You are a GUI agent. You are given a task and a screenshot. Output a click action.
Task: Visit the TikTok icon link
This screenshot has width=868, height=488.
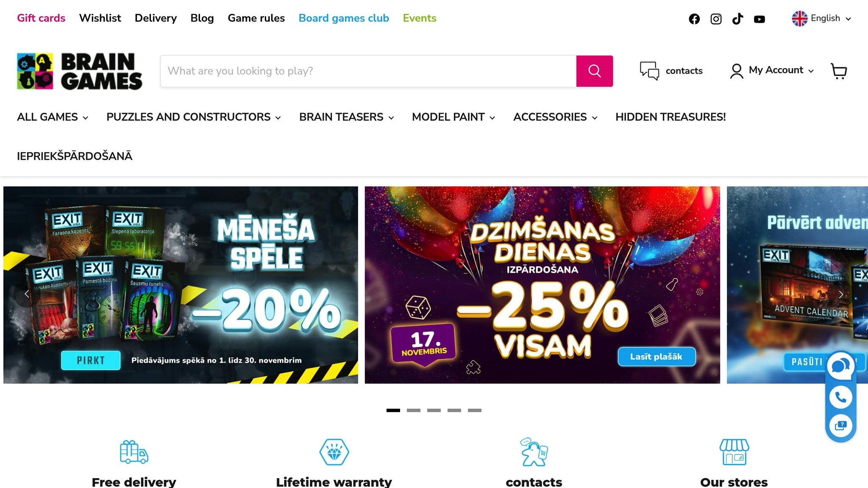point(737,19)
